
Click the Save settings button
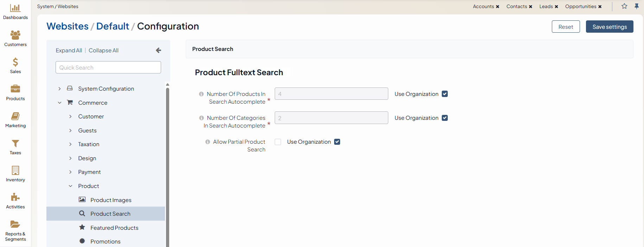point(609,27)
